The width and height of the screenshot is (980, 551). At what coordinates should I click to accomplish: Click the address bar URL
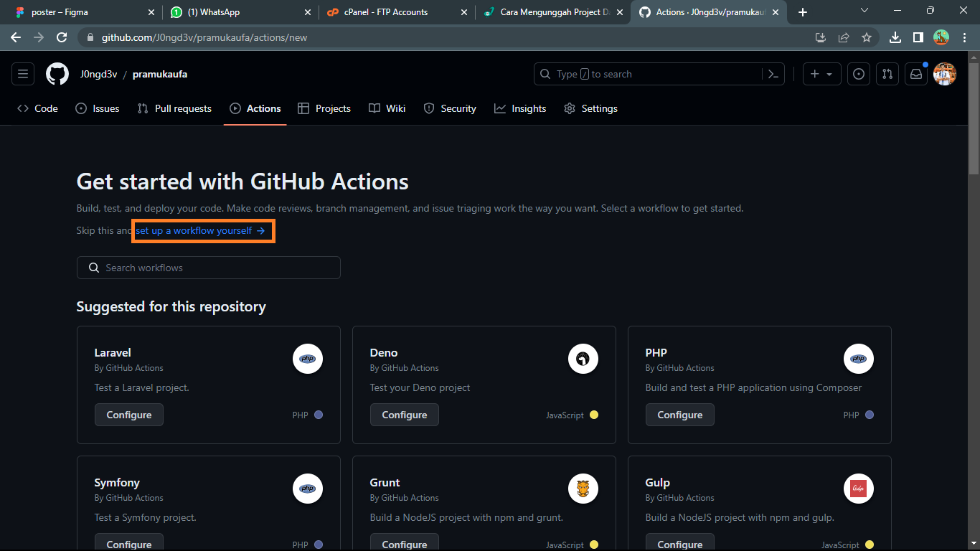(x=204, y=37)
